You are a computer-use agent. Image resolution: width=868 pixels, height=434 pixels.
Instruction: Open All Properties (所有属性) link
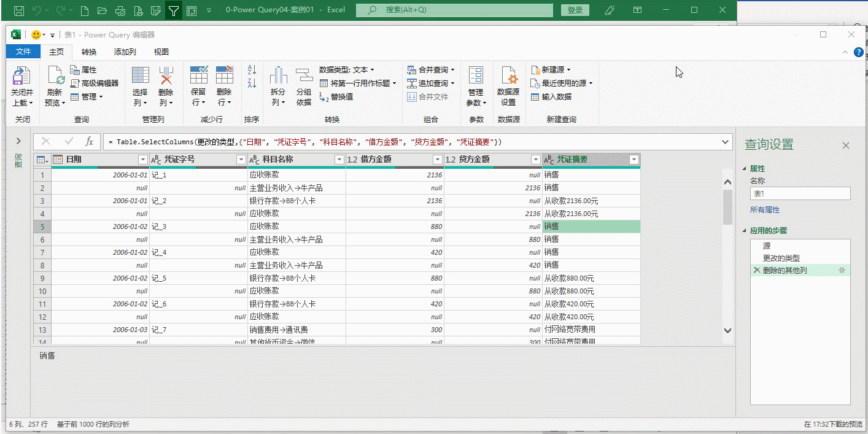tap(765, 210)
